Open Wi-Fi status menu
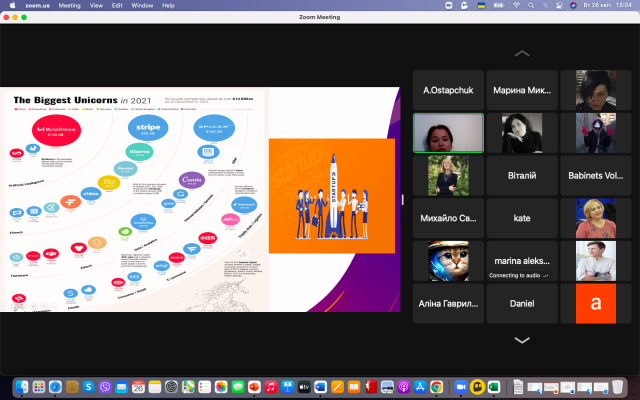The width and height of the screenshot is (640, 400). tap(516, 5)
